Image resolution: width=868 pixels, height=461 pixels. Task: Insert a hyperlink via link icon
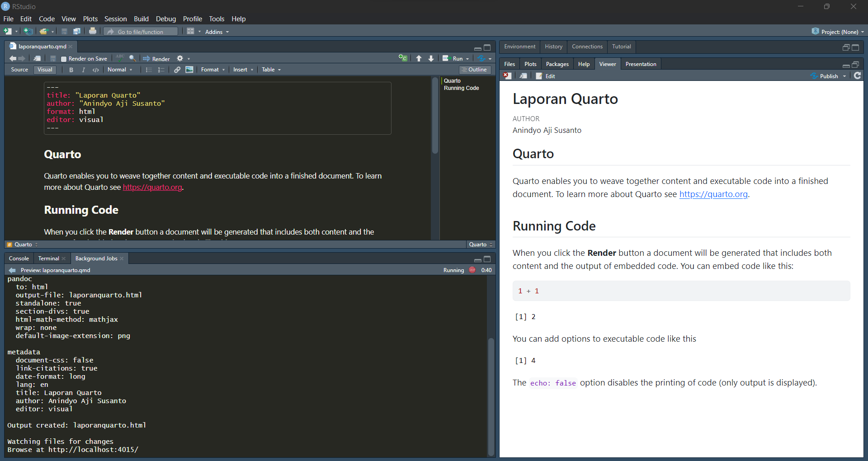[x=177, y=70]
